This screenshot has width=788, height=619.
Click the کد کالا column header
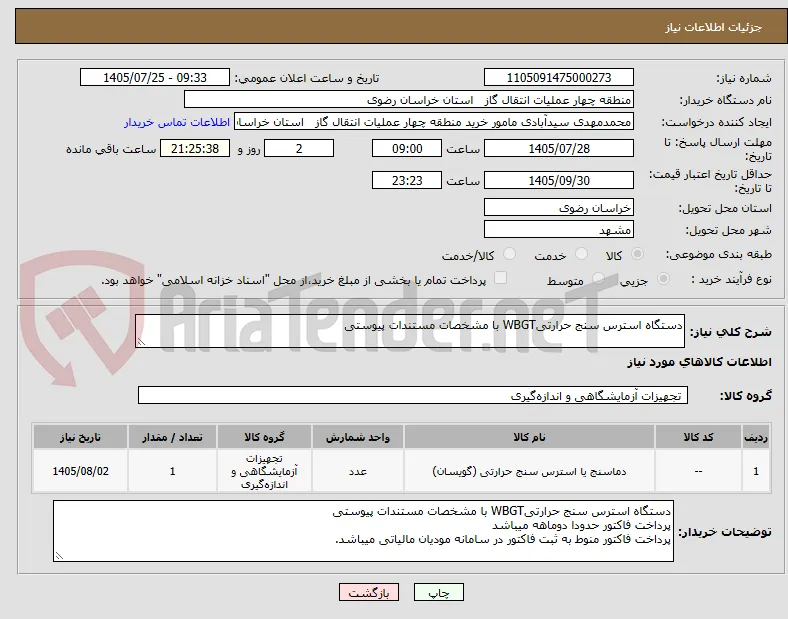[x=698, y=437]
